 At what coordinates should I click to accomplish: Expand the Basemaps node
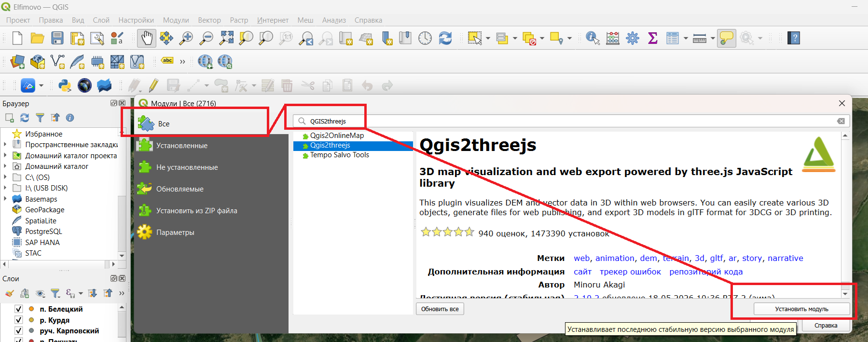point(5,199)
